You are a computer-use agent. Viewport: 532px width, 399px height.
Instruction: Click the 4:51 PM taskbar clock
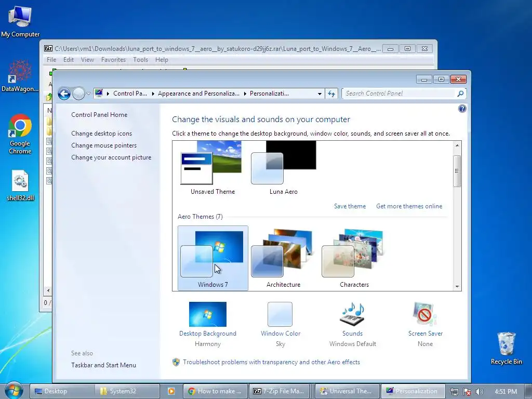506,392
